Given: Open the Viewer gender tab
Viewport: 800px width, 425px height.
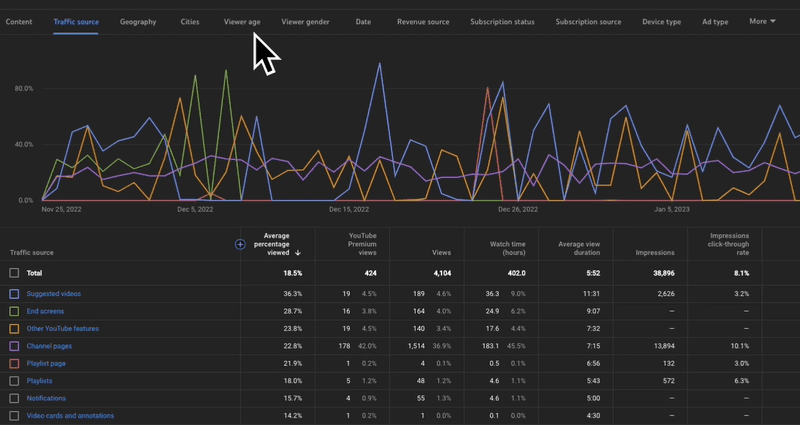Looking at the screenshot, I should pos(306,21).
